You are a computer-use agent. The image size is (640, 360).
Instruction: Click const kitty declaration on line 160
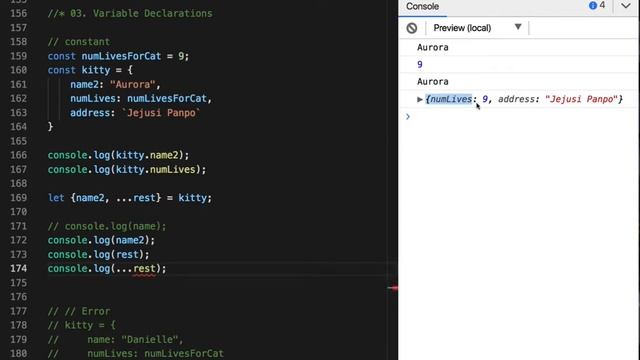point(90,70)
